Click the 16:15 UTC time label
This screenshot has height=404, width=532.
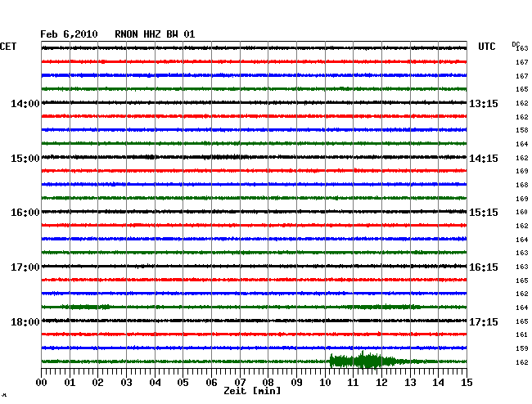(484, 267)
